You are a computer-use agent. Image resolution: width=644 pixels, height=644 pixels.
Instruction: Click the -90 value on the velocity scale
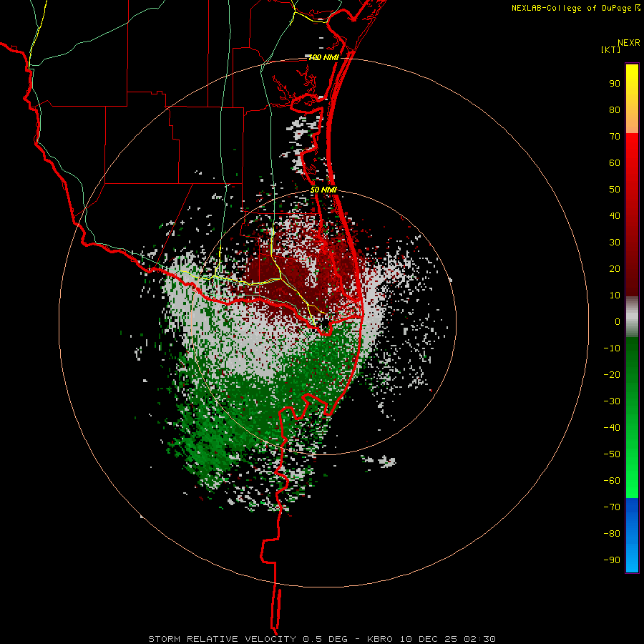(612, 560)
